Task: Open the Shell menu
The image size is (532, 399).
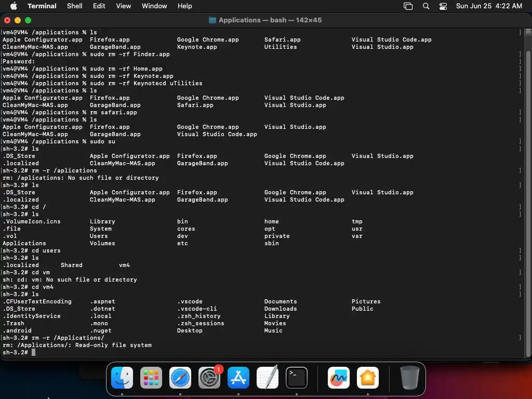Action: pos(75,6)
